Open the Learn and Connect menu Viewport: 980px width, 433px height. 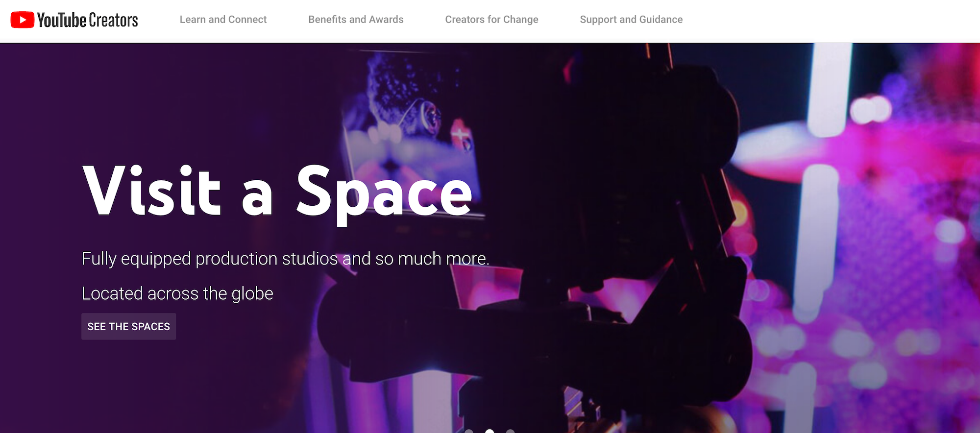[223, 20]
